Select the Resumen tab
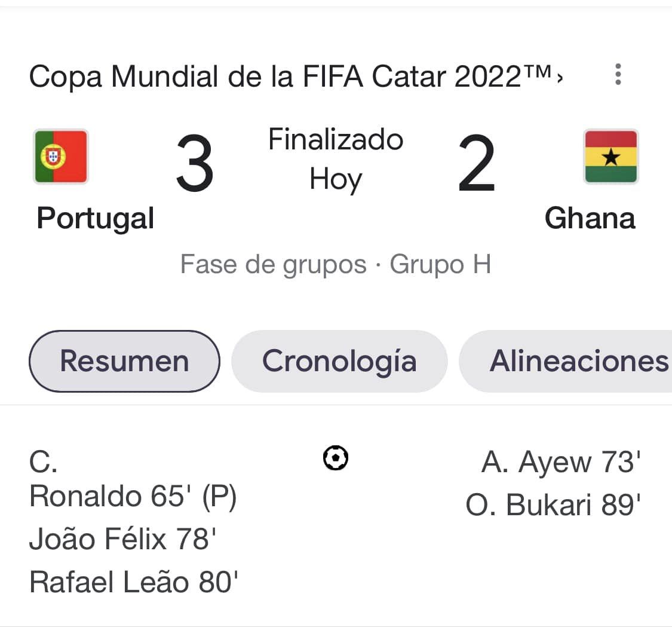This screenshot has height=627, width=672. 124,361
